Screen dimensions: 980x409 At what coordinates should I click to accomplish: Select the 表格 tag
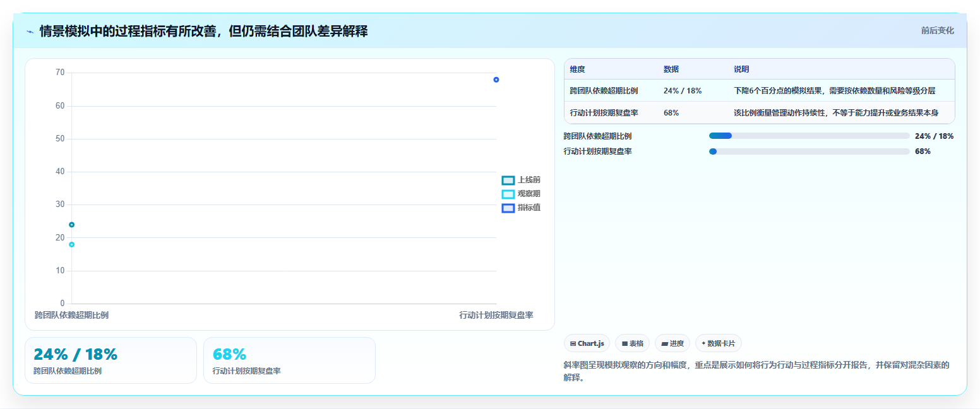[x=632, y=343]
